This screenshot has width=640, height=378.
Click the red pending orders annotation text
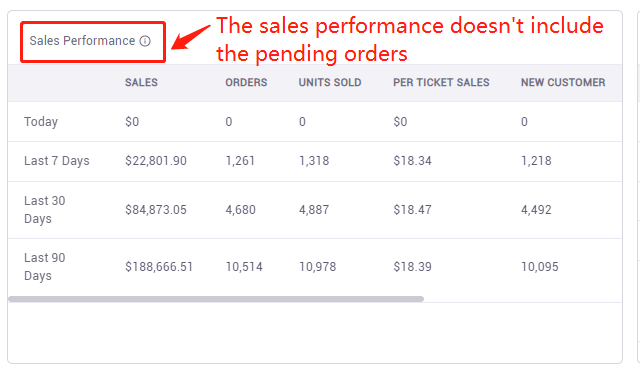pos(409,40)
